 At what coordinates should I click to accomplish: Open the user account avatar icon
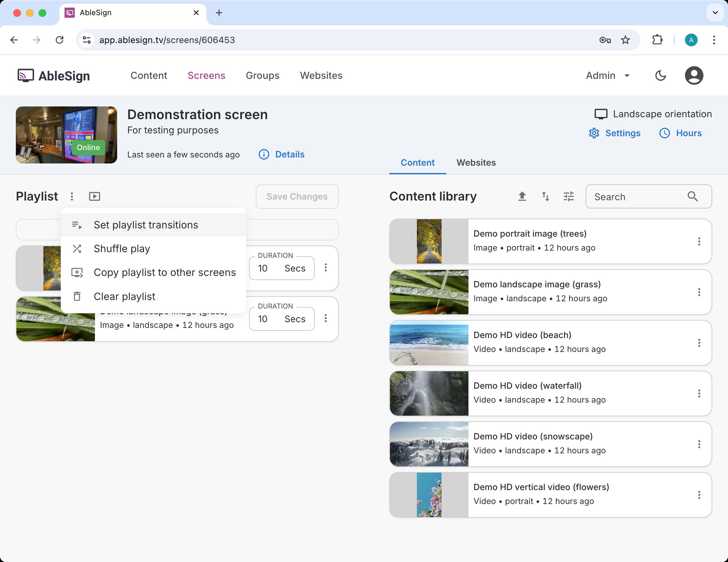694,76
